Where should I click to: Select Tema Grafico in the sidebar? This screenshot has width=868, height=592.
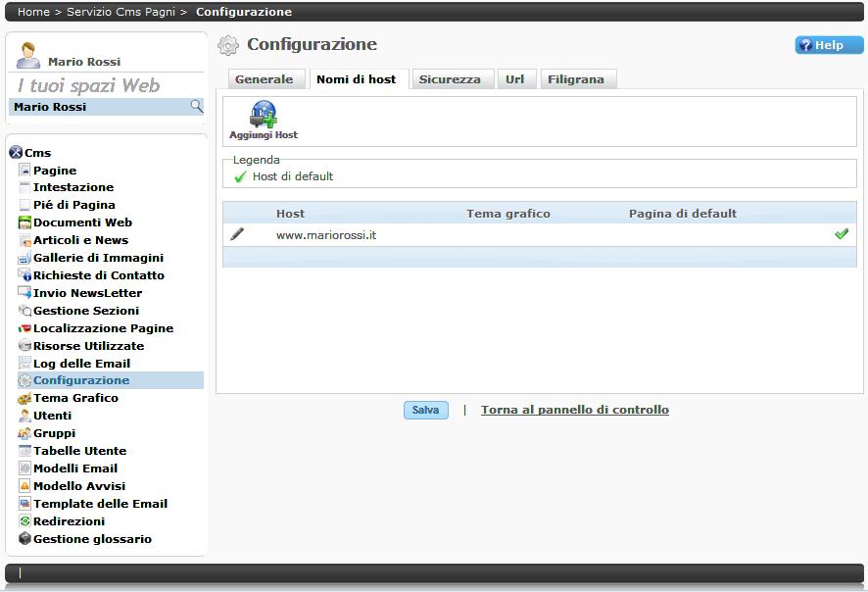pyautogui.click(x=75, y=398)
